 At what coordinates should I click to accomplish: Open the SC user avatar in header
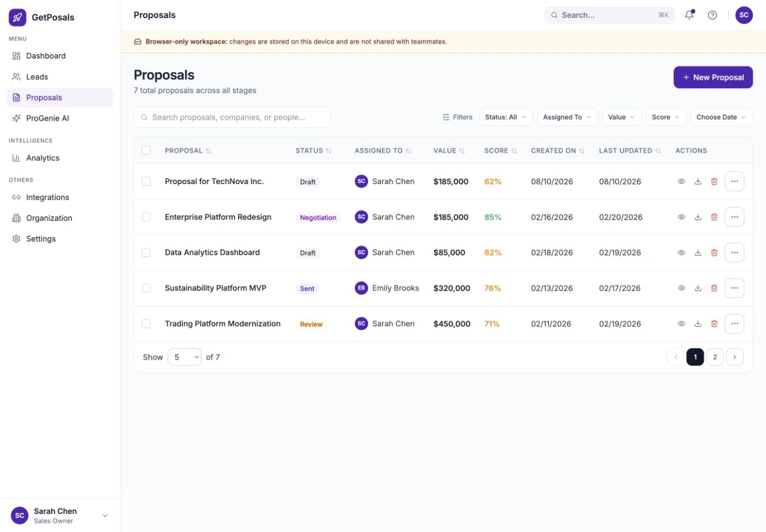point(744,15)
